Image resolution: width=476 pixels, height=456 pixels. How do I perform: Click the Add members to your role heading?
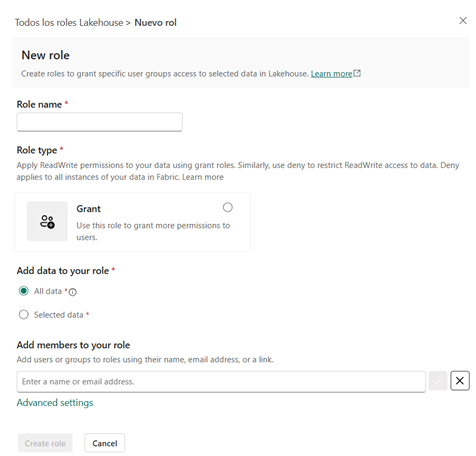(x=73, y=345)
